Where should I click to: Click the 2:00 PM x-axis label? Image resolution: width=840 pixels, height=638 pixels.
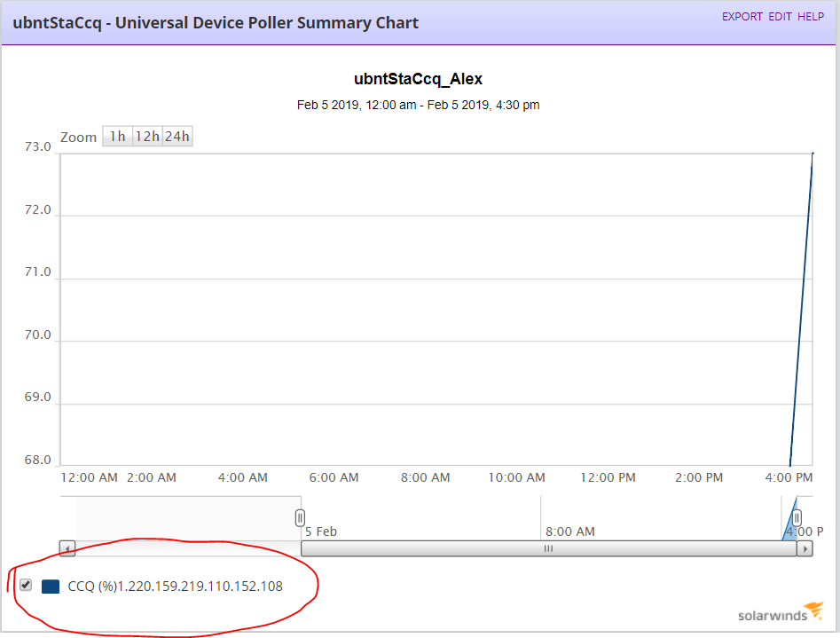[699, 477]
